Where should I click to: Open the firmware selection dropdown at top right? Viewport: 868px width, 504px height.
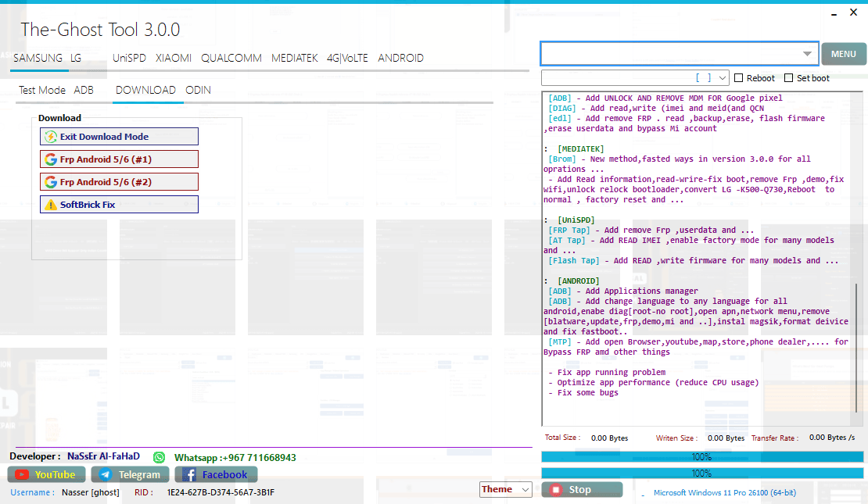[808, 53]
